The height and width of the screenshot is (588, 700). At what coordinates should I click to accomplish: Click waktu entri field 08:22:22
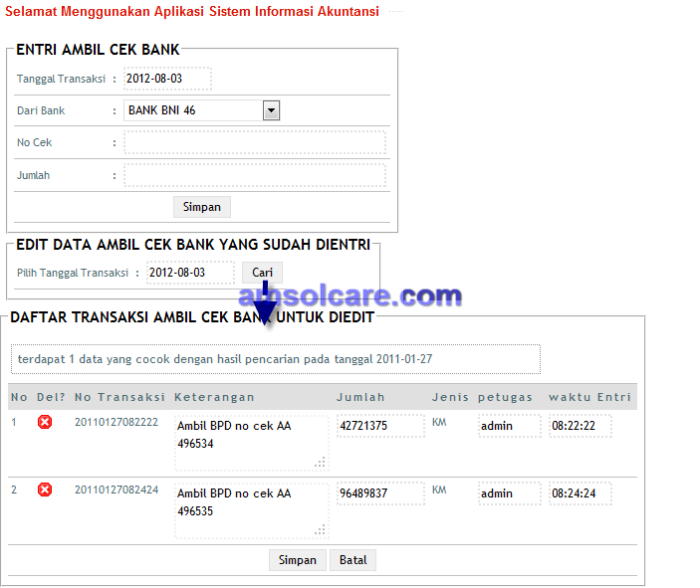(x=580, y=426)
